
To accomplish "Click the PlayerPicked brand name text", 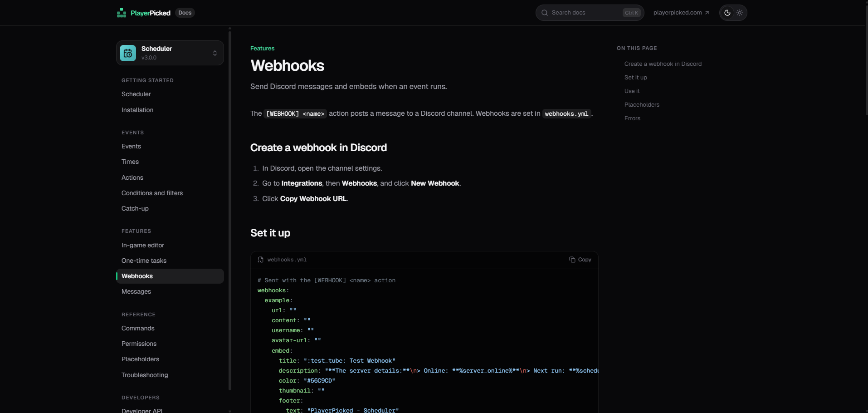I will (151, 13).
